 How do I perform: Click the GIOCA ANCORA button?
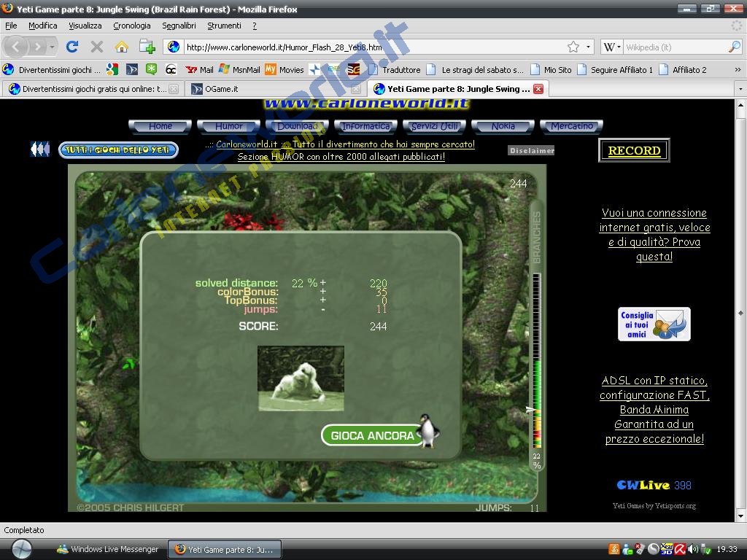click(x=372, y=435)
